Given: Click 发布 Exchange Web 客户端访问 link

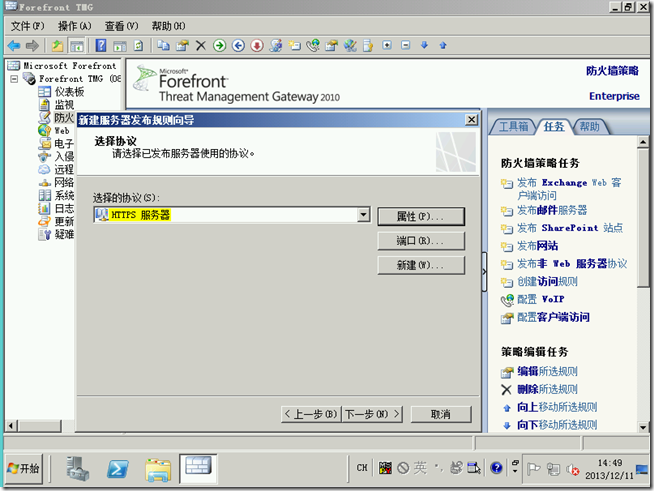Looking at the screenshot, I should click(x=569, y=189).
